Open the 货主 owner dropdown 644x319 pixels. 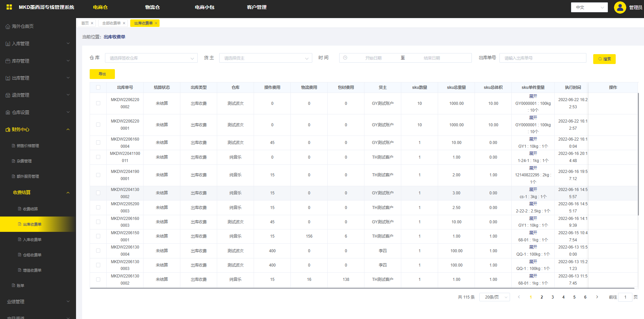coord(265,58)
